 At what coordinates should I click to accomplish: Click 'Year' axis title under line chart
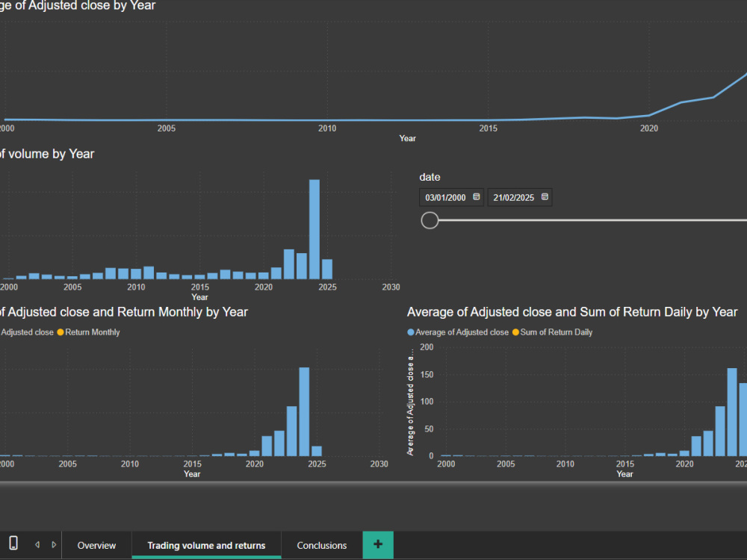pyautogui.click(x=407, y=138)
